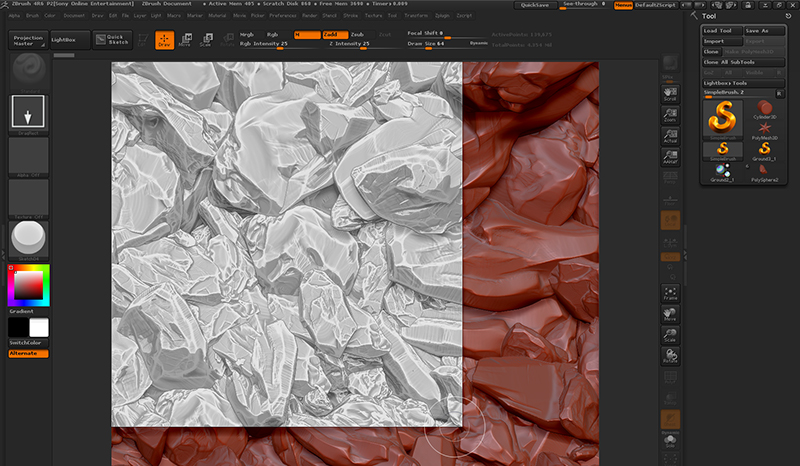Click the Edit mode icon beside Draw
The height and width of the screenshot is (466, 800).
(143, 40)
